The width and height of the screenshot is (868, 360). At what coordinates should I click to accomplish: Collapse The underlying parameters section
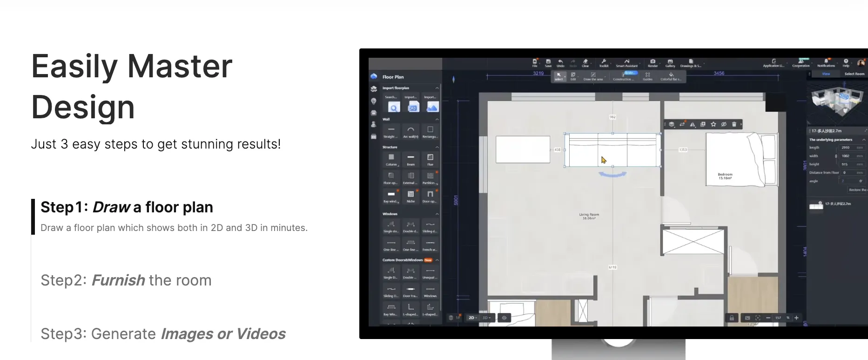(864, 140)
